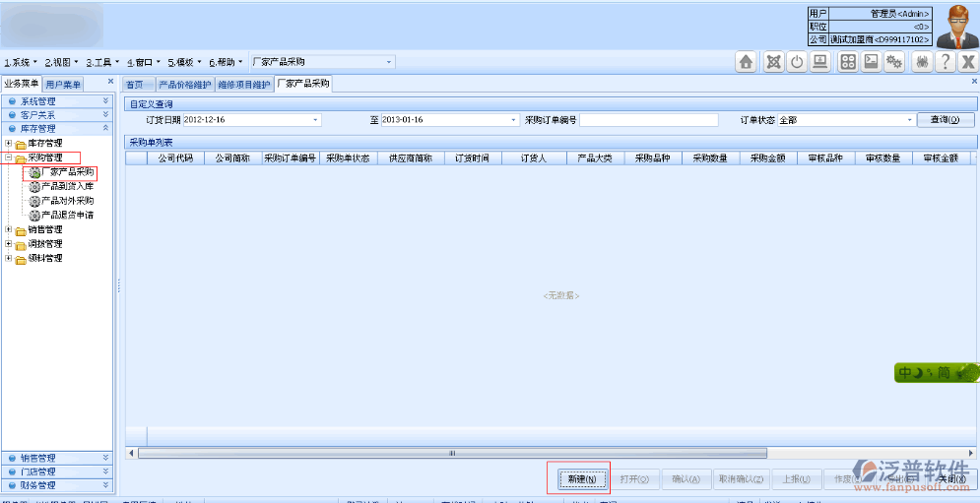Click the Home icon in the toolbar
980x503 pixels.
tap(747, 62)
